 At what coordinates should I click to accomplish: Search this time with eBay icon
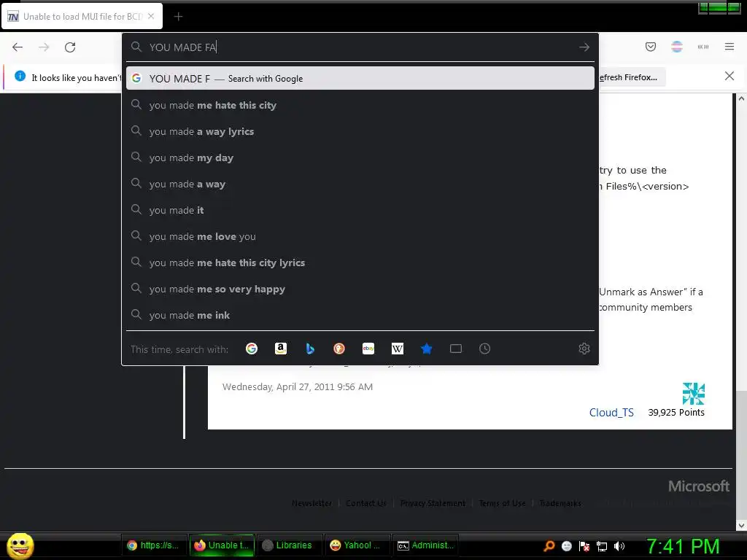[x=368, y=349]
